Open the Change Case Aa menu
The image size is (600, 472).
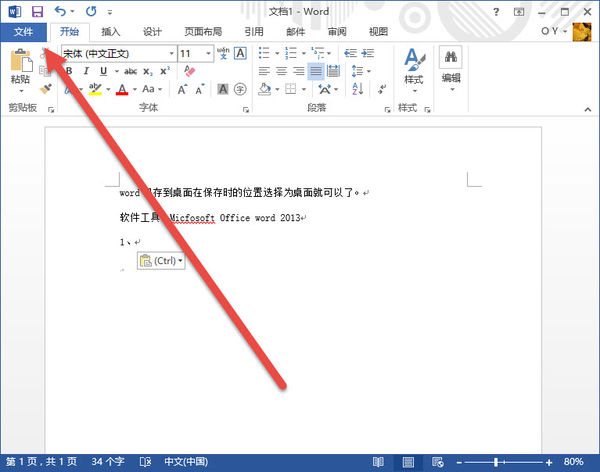(x=152, y=89)
